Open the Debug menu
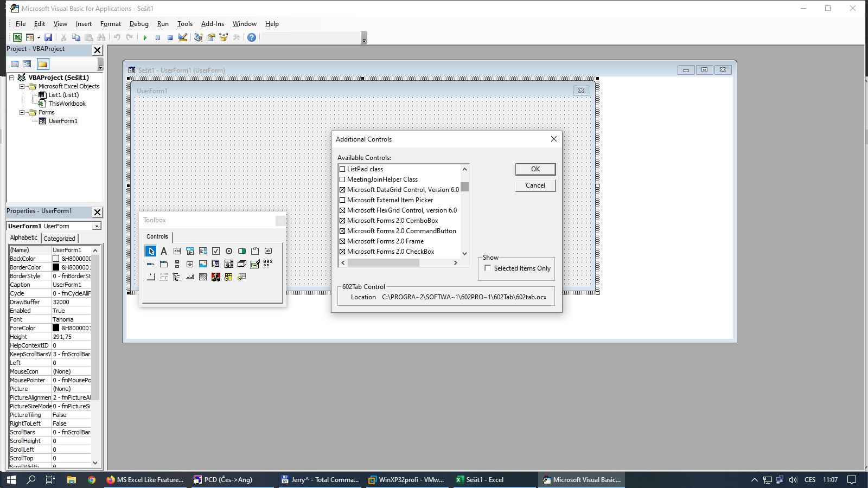This screenshot has height=488, width=868. click(139, 24)
